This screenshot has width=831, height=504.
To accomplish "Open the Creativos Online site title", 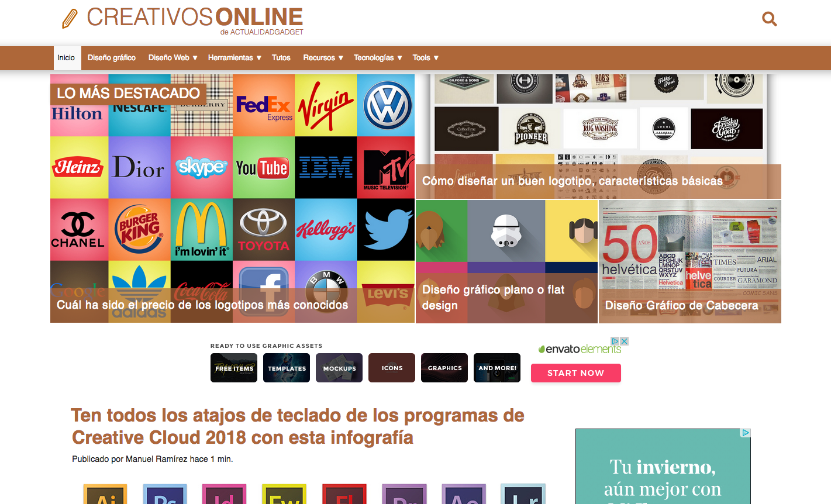I will point(195,18).
